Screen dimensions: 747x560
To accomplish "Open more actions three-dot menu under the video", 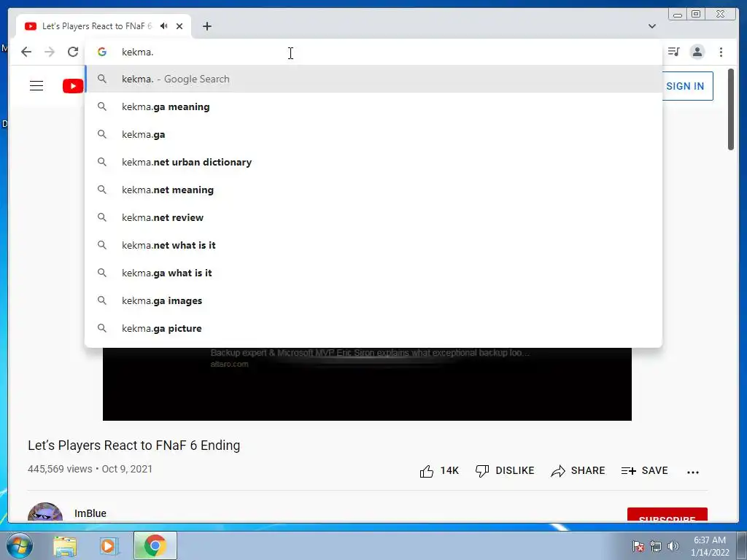I will 693,472.
